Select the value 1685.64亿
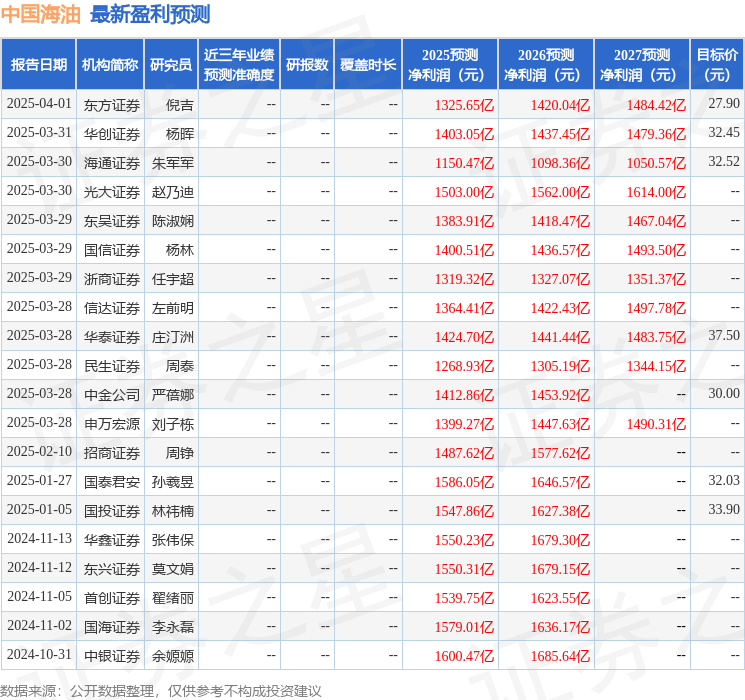The width and height of the screenshot is (745, 700). click(561, 656)
